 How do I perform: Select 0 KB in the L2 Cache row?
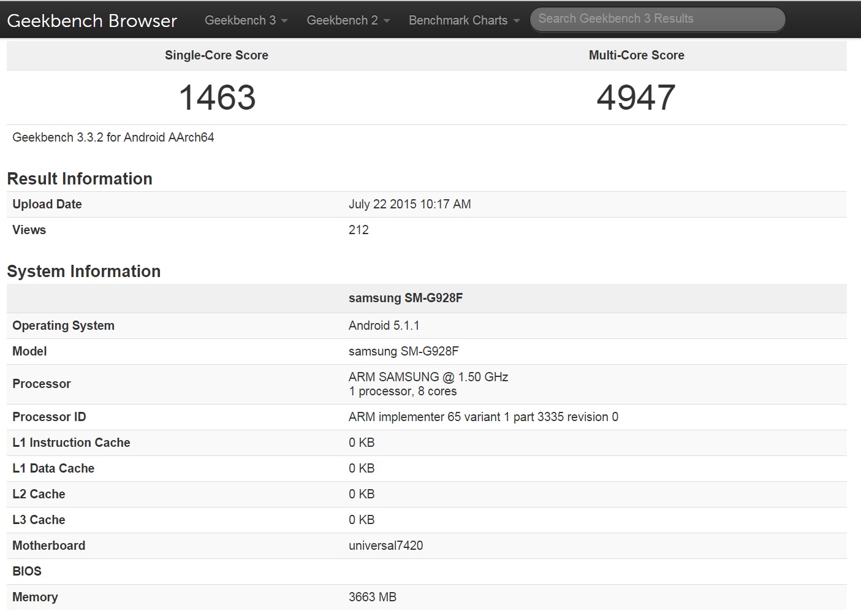pyautogui.click(x=362, y=494)
